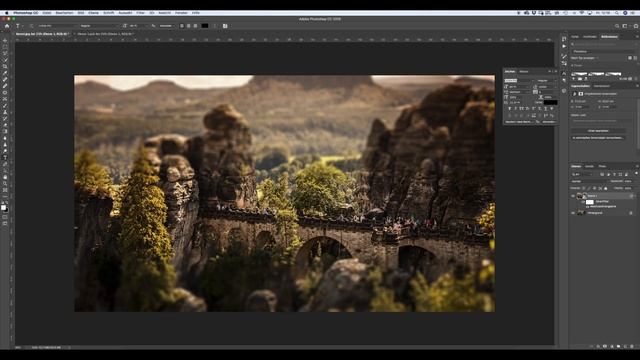Open macOS Spotlight search in menu bar
This screenshot has width=640, height=360.
click(x=617, y=13)
